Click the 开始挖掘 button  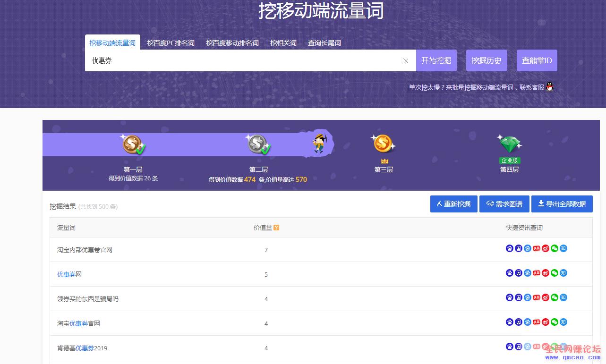(x=436, y=60)
